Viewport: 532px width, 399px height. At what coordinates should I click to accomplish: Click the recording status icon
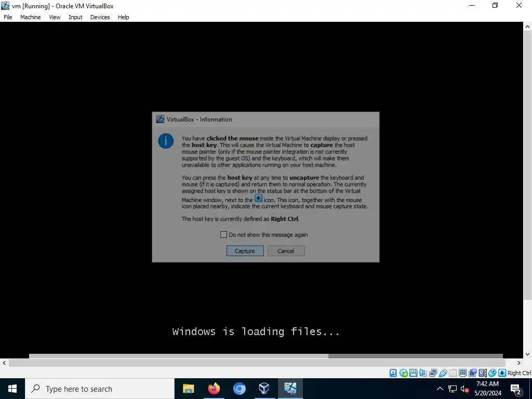472,373
